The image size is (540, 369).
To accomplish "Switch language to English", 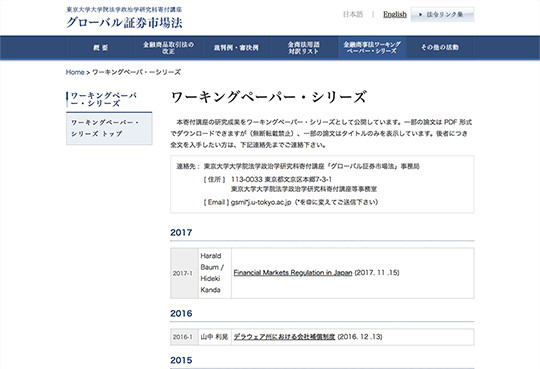I will [x=395, y=14].
